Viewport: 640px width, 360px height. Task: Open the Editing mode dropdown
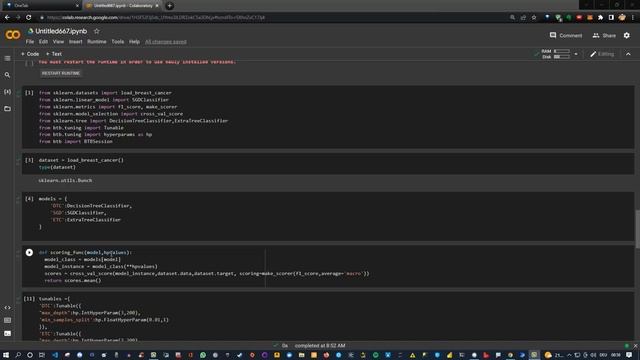pos(602,54)
